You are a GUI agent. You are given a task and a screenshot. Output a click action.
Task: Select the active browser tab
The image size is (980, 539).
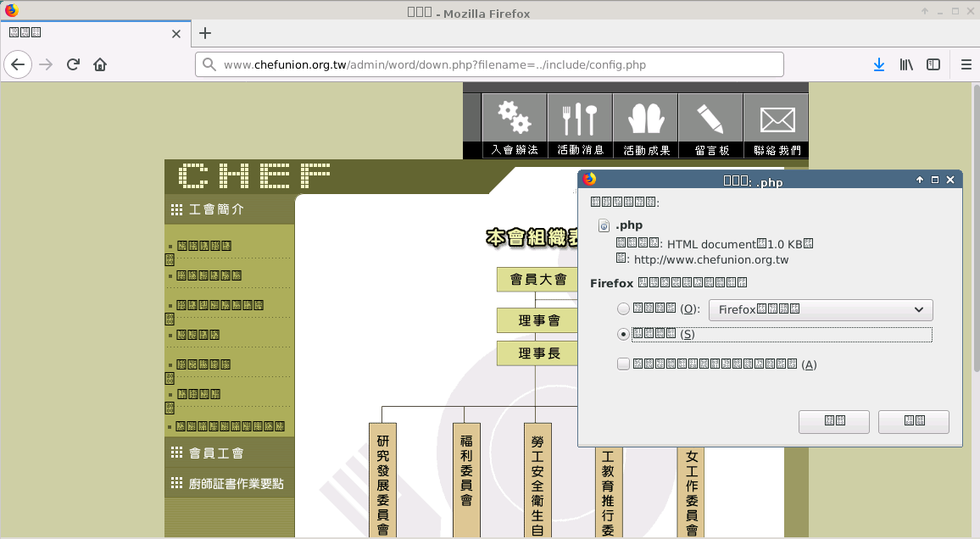click(96, 33)
